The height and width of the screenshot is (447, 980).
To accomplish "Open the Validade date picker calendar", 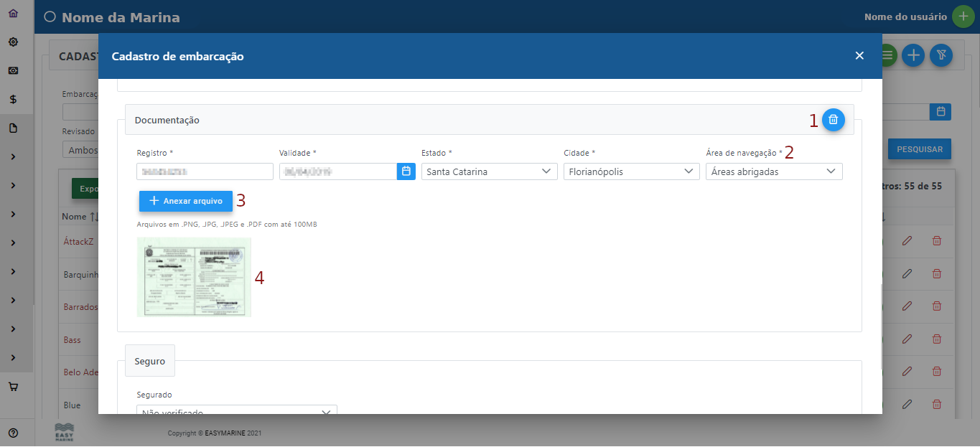I will pos(406,171).
